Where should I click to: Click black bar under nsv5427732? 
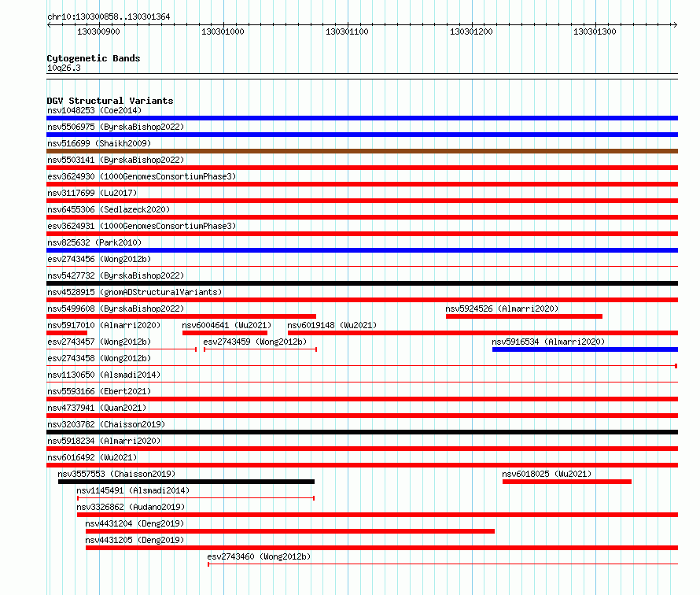(362, 283)
